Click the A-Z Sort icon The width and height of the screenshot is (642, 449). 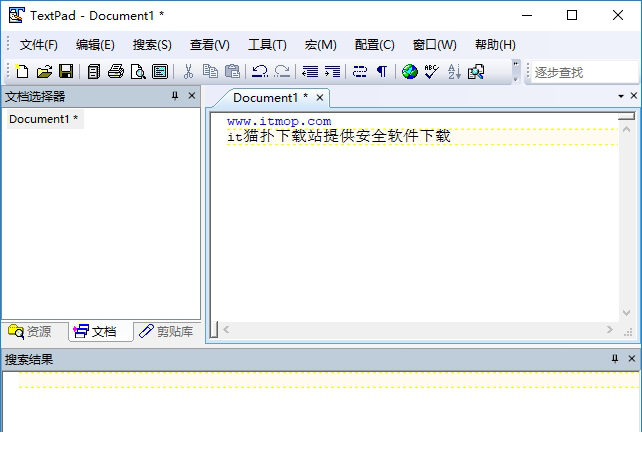coord(454,72)
